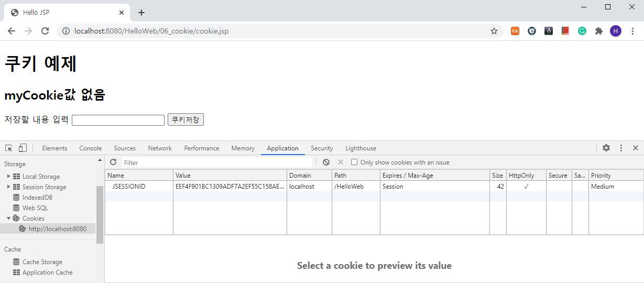Click the browser address bar URL
The image size is (644, 283).
[151, 31]
